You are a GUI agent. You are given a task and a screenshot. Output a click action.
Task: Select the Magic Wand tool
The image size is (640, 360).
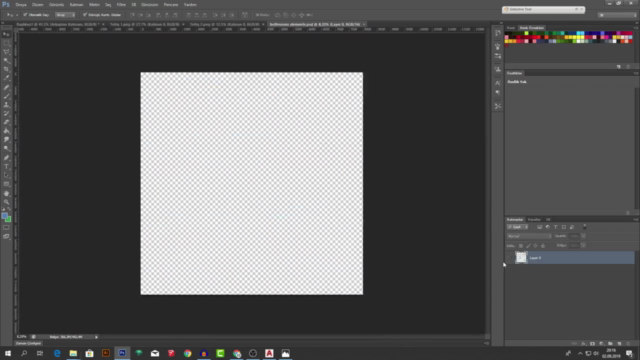(x=7, y=60)
